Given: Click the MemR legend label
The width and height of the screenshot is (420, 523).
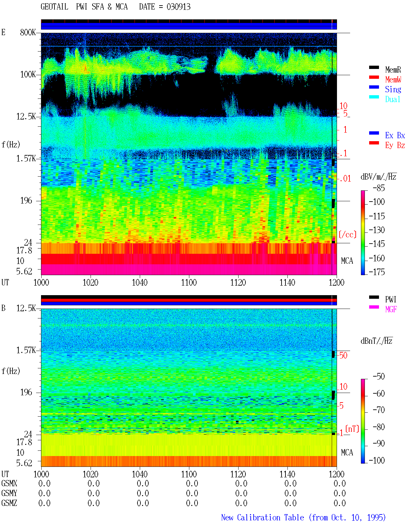Looking at the screenshot, I should point(393,70).
